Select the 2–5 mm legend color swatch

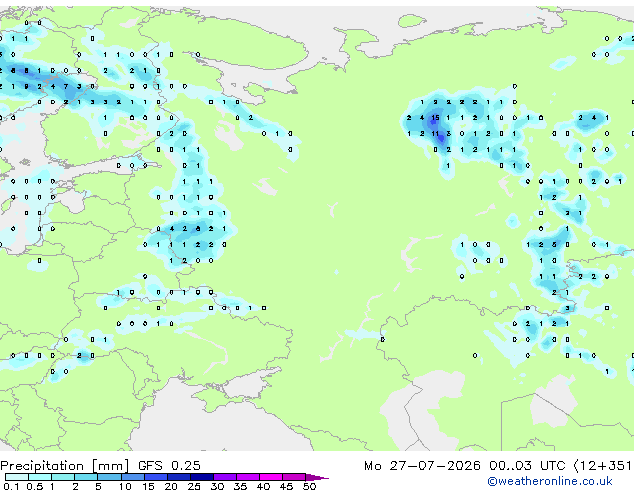click(86, 477)
